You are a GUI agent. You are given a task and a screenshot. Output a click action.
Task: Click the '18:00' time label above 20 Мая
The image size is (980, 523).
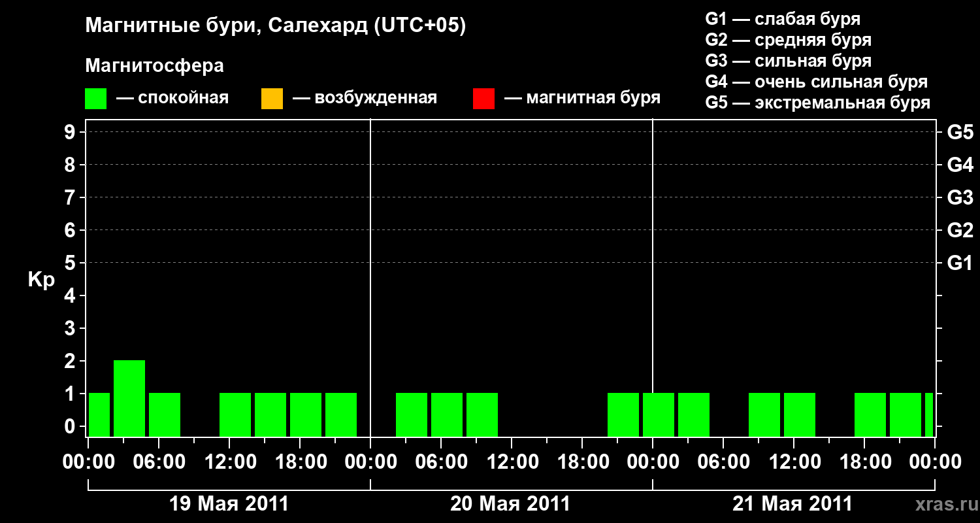(x=582, y=462)
